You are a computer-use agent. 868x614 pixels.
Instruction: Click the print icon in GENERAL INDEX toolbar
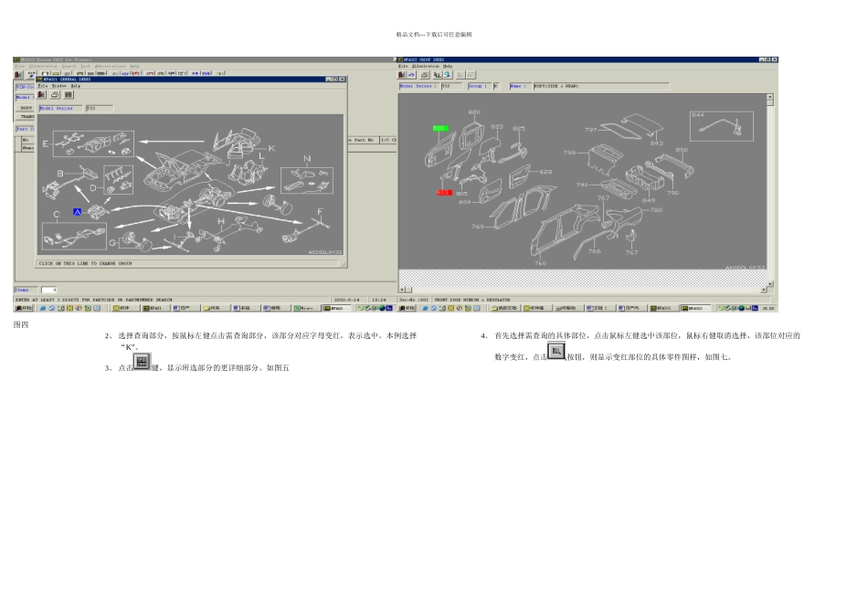click(x=55, y=95)
